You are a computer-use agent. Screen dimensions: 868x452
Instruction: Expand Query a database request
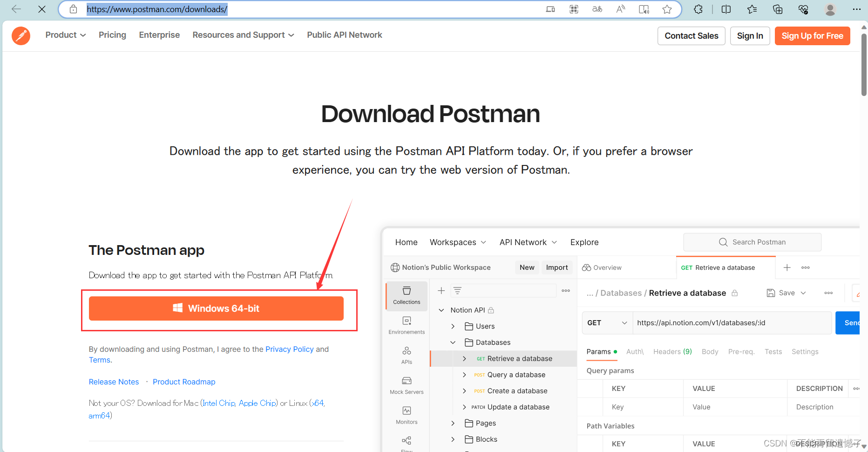464,375
